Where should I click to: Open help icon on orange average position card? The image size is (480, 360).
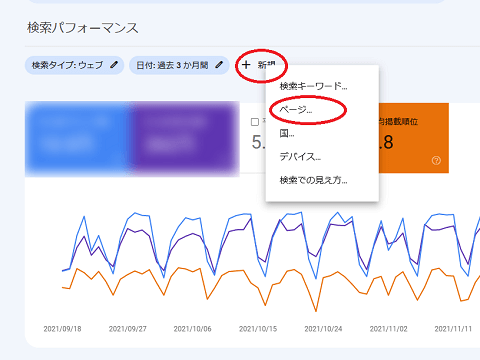click(436, 161)
